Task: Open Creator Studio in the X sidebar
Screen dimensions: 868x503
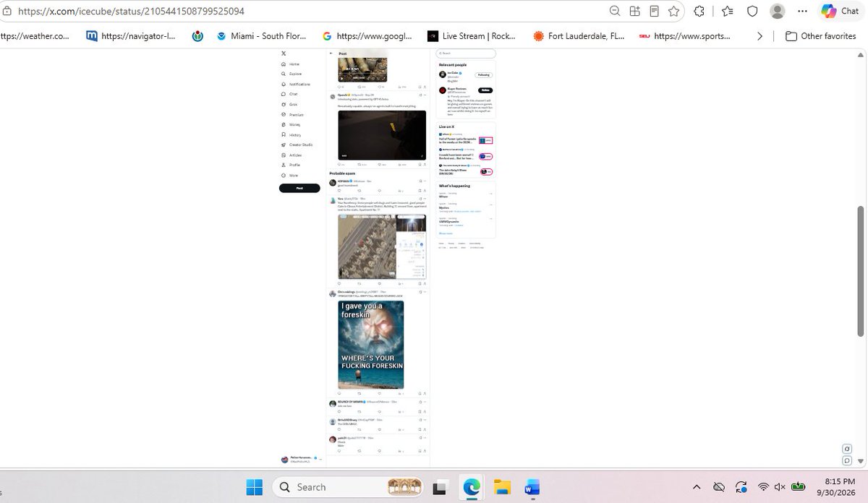Action: tap(295, 145)
